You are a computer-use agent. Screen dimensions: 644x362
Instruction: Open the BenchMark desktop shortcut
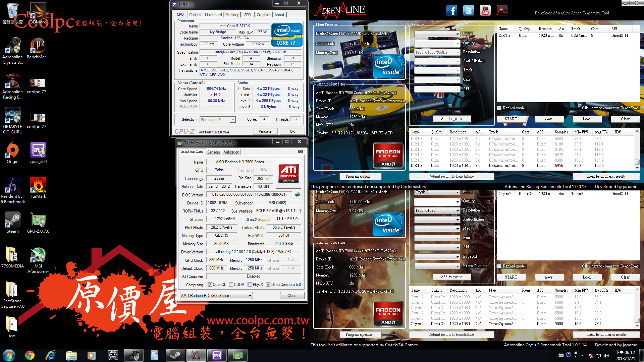(38, 48)
